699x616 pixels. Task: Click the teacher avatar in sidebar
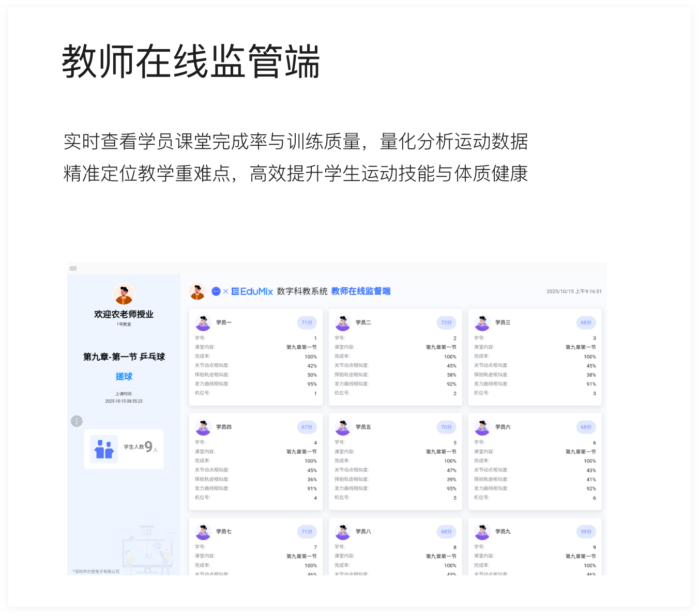pos(124,295)
